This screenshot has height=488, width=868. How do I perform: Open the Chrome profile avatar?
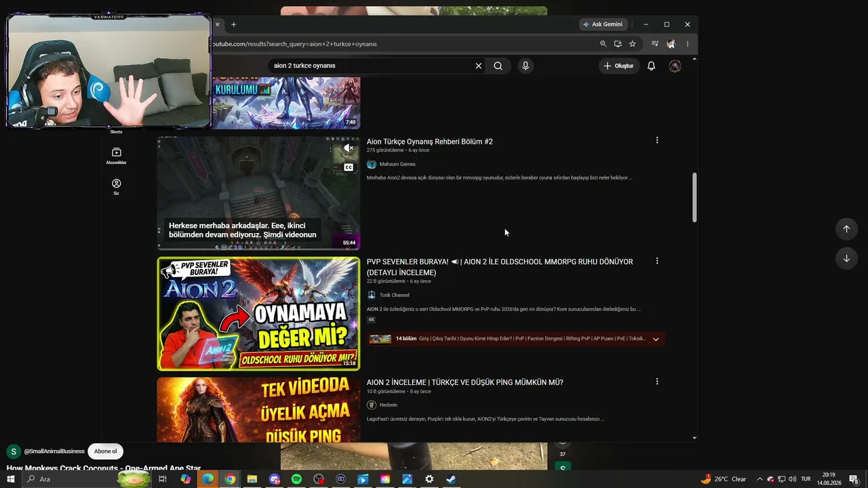click(671, 44)
